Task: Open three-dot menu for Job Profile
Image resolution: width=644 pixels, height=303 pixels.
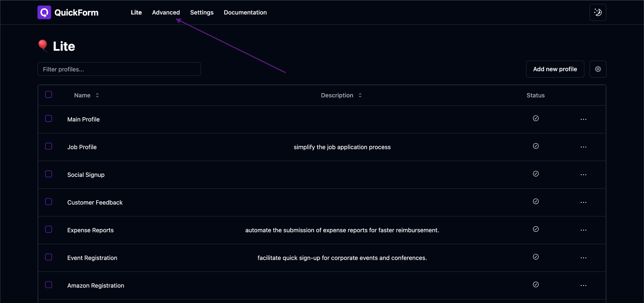Action: pyautogui.click(x=583, y=147)
